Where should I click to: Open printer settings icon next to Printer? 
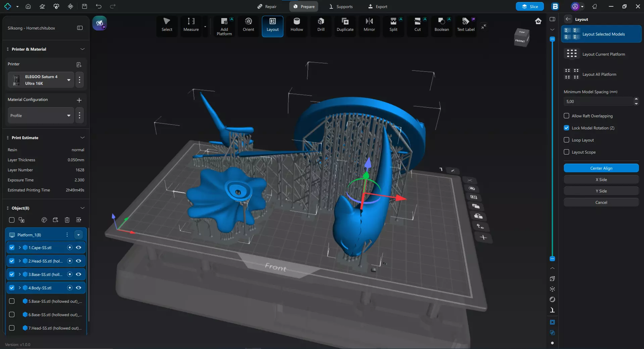[79, 64]
